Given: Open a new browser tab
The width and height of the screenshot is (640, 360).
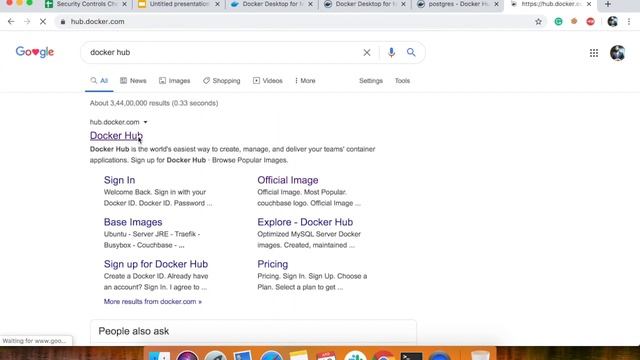Looking at the screenshot, I should 608,4.
